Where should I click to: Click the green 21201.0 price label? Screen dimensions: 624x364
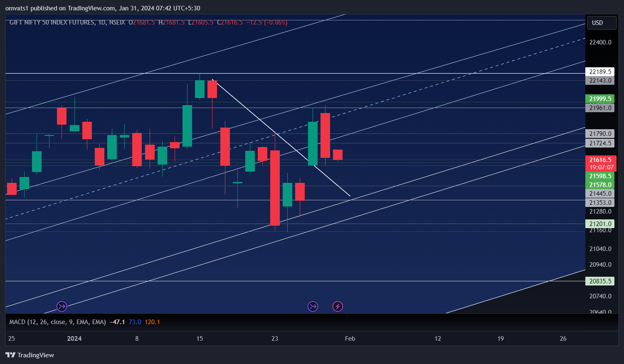600,224
